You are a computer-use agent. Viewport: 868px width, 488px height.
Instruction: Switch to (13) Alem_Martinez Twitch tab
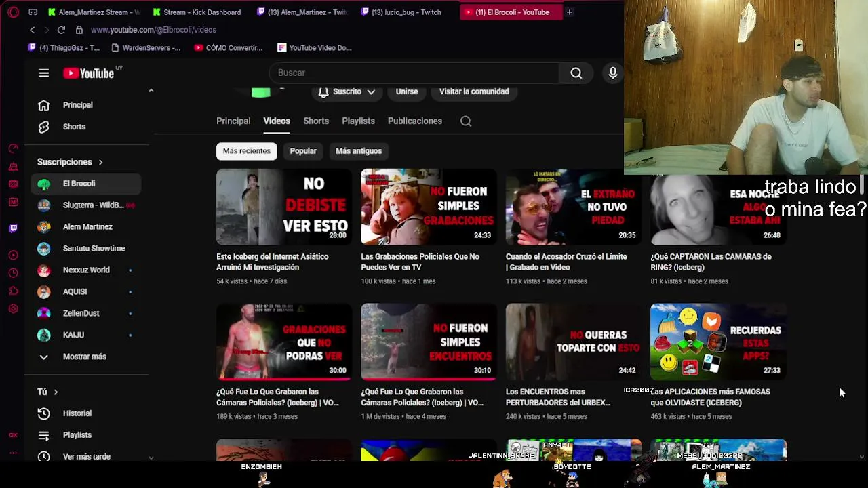pos(302,12)
